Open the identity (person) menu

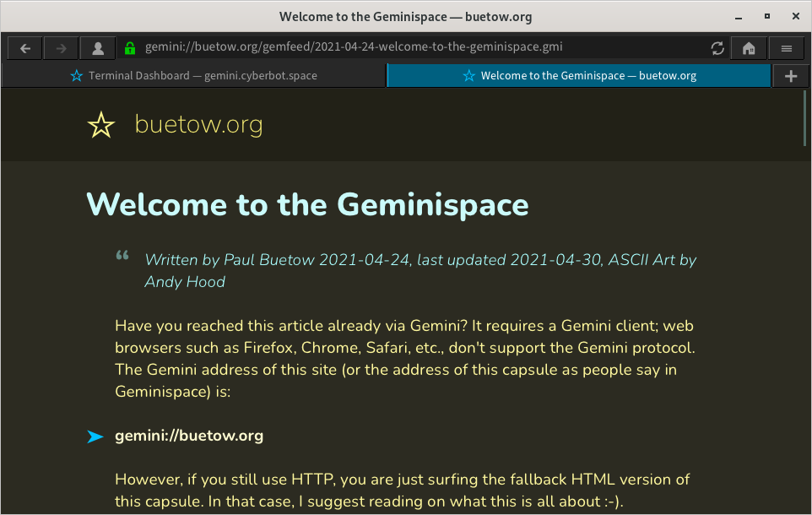coord(98,48)
